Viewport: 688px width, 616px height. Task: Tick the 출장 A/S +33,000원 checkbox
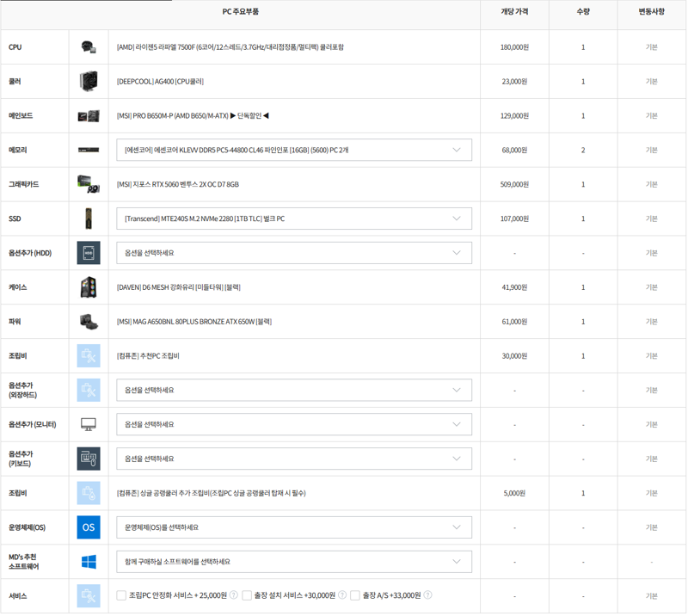point(355,595)
